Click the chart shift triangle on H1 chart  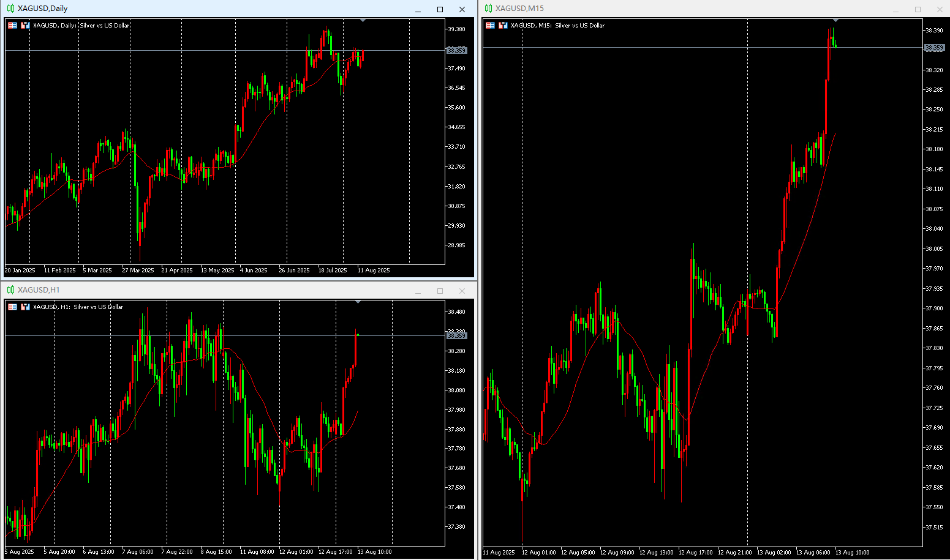(358, 302)
